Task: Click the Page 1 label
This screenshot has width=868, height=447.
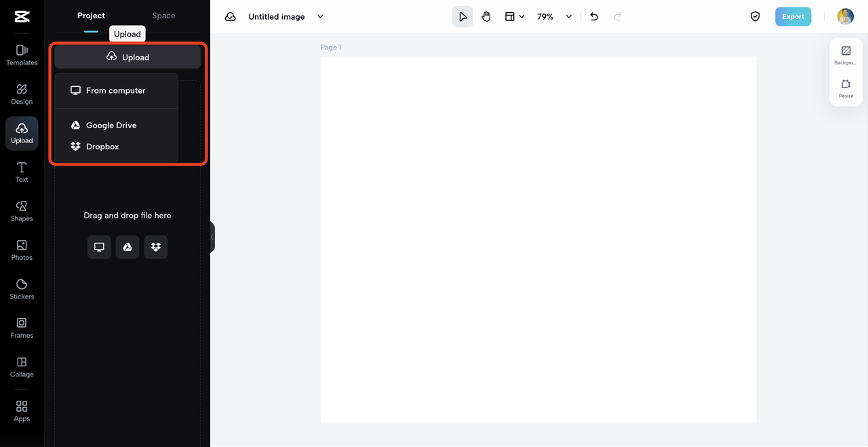Action: (331, 47)
